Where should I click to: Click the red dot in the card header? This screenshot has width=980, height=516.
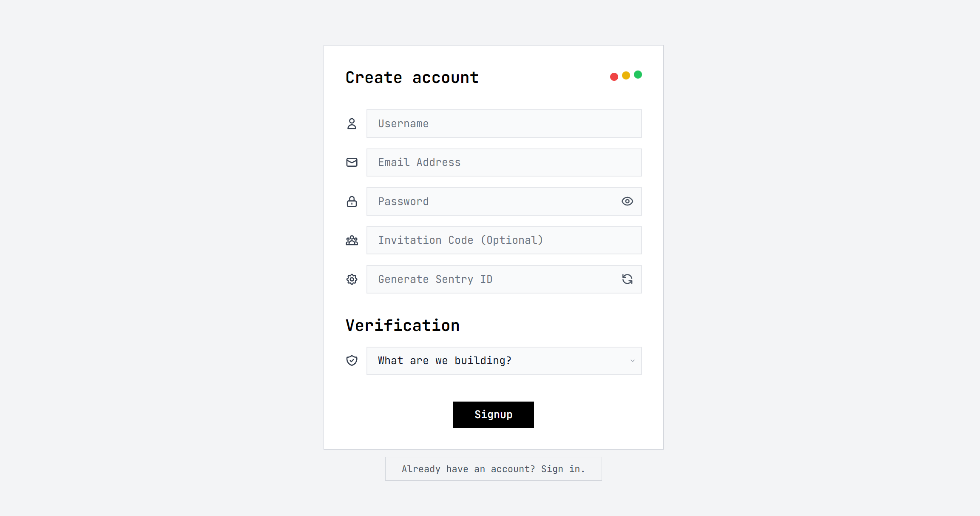(x=614, y=77)
